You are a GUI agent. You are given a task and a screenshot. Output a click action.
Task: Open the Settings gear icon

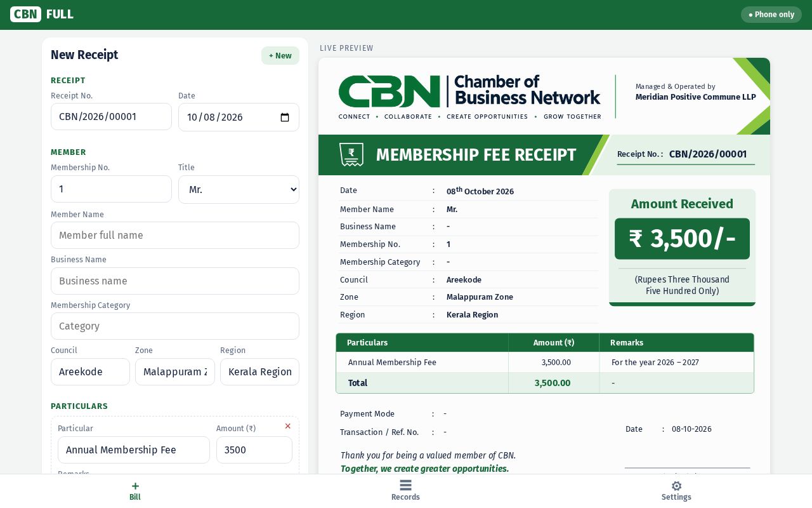pyautogui.click(x=676, y=486)
